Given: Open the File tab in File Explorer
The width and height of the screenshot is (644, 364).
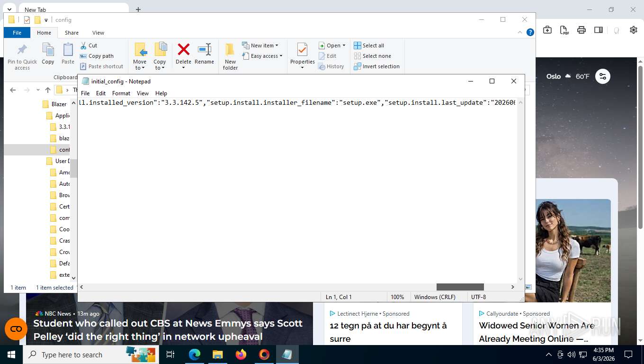Looking at the screenshot, I should (x=17, y=33).
